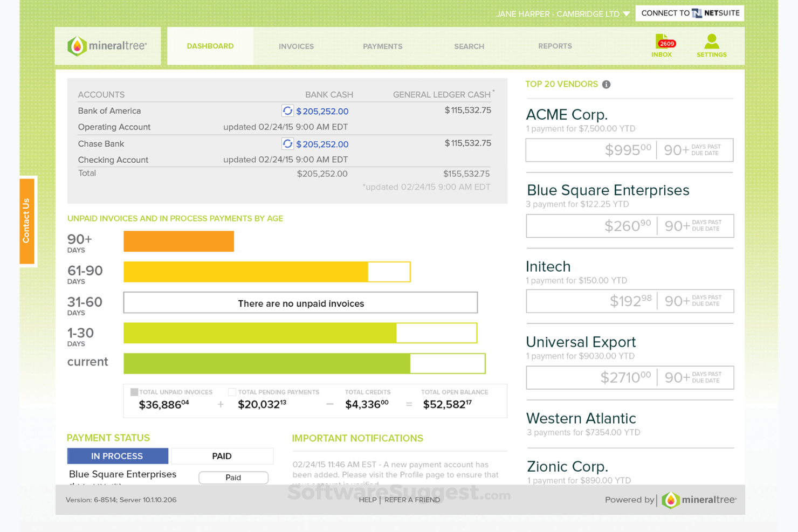Open the Reports tab
The height and width of the screenshot is (532, 798).
click(x=555, y=46)
